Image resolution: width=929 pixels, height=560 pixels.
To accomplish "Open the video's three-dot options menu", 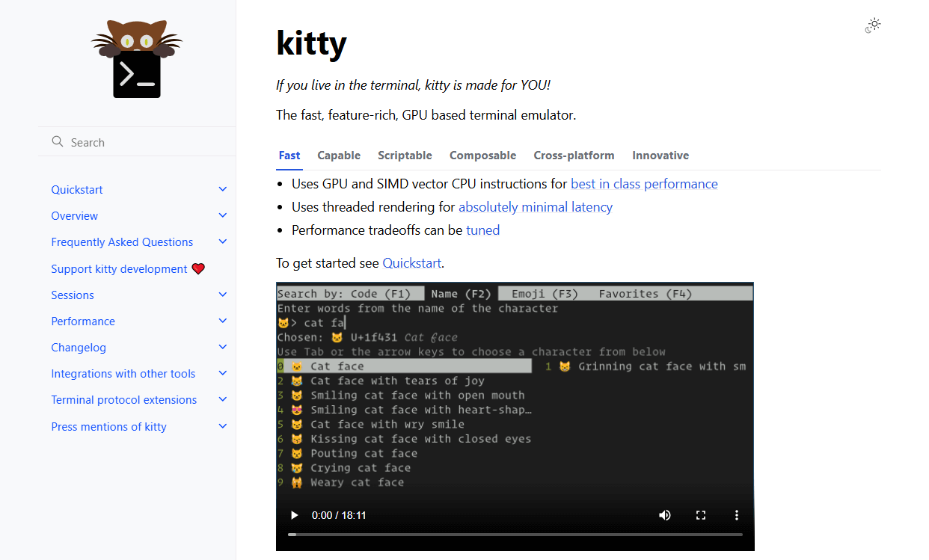I will tap(737, 515).
